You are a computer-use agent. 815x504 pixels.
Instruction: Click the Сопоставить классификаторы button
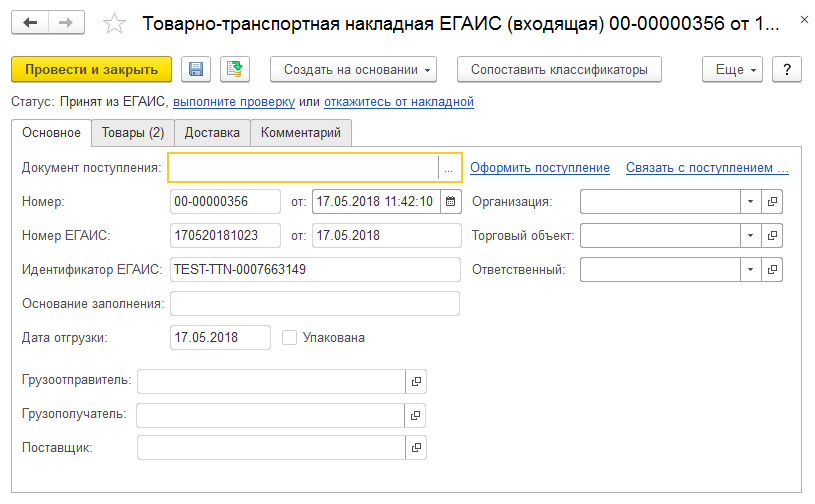pos(559,69)
